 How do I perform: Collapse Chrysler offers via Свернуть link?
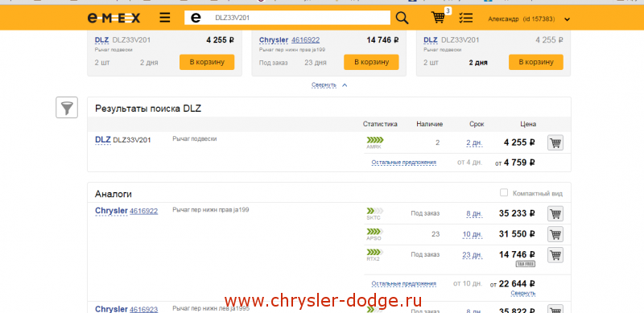(522, 293)
